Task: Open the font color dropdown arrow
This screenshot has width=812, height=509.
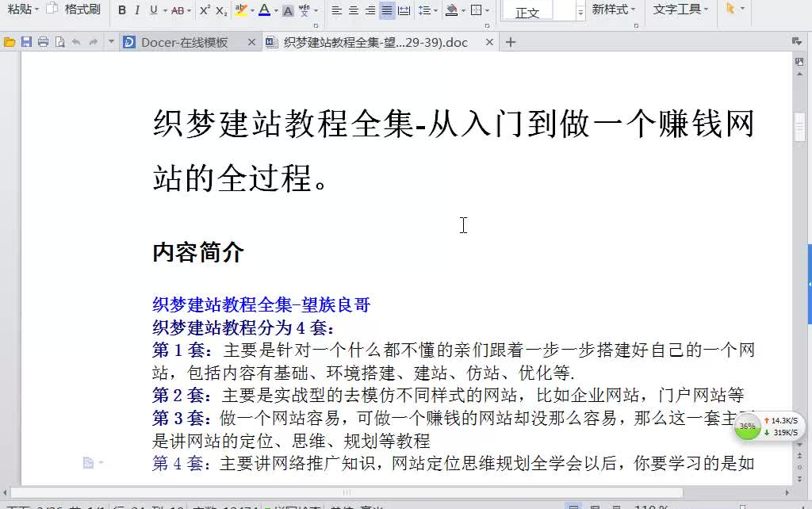Action: [x=276, y=11]
